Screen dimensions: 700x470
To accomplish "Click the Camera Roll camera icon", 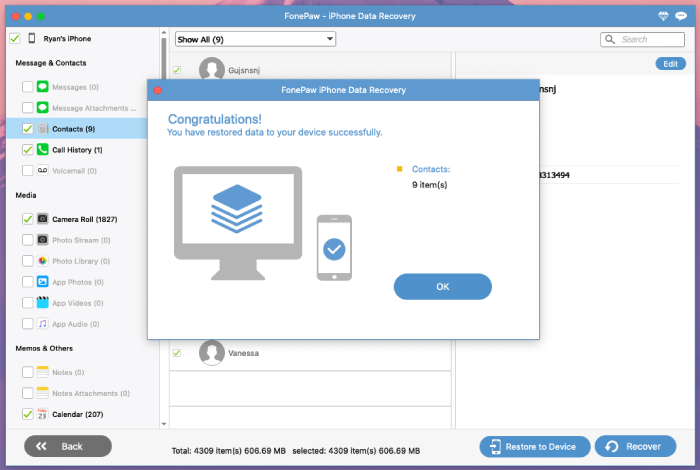I will (x=42, y=219).
